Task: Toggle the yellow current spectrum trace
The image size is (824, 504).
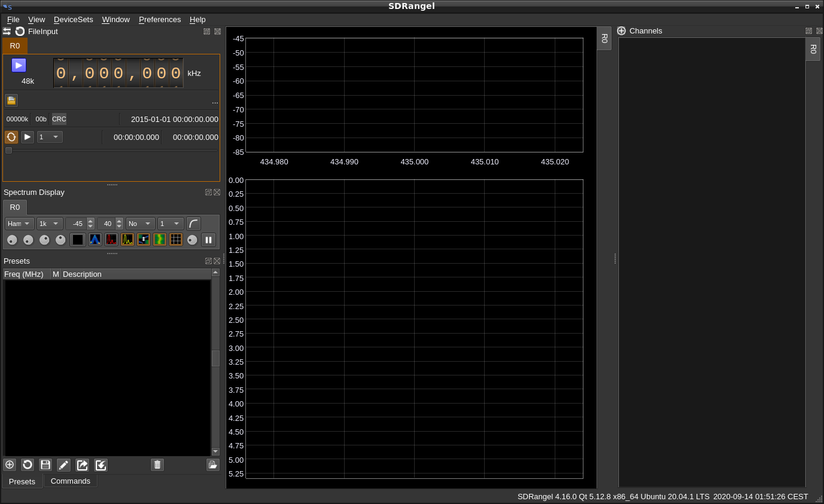Action: 127,240
